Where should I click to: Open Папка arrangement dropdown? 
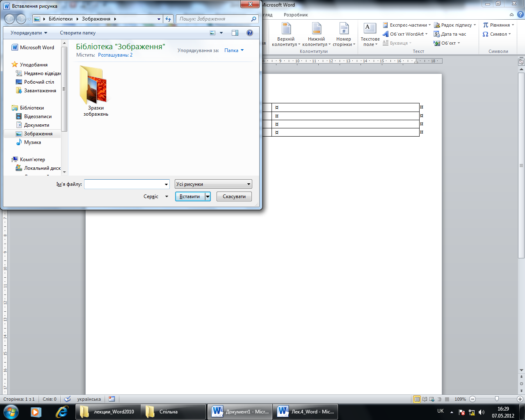(x=234, y=50)
